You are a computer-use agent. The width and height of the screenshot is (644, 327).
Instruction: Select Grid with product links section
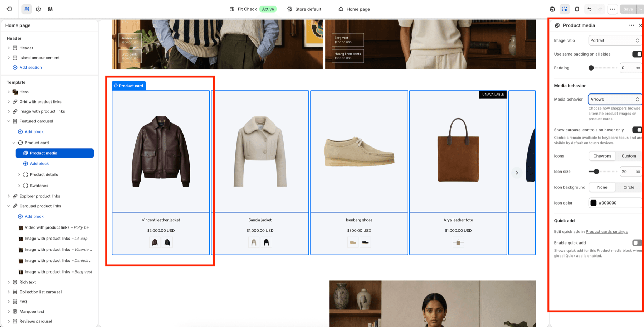(x=40, y=102)
